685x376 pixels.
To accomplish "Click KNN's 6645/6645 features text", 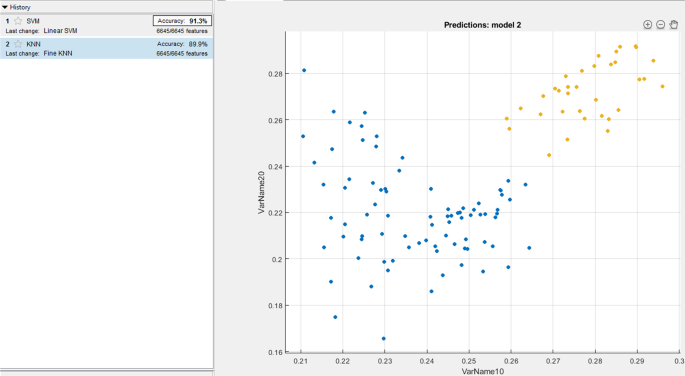I will point(182,53).
